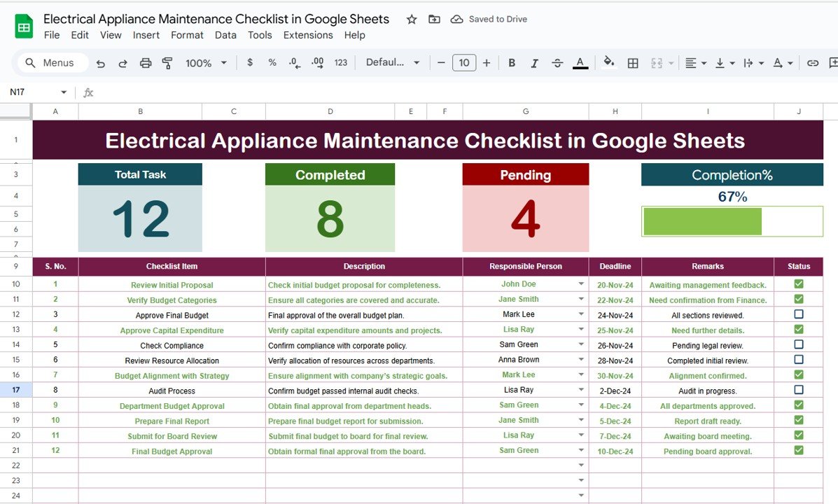This screenshot has height=504, width=838.
Task: Select deadline cell 30-Nov-24
Action: [615, 376]
